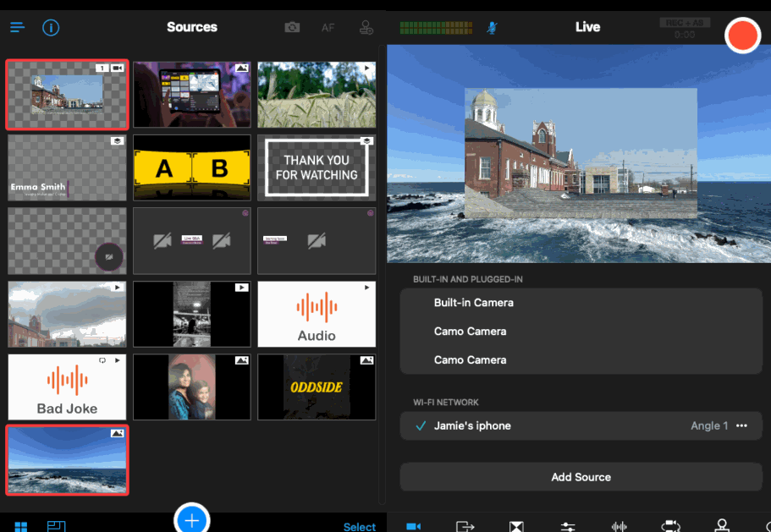Image resolution: width=771 pixels, height=532 pixels.
Task: Click the image icon on ocean source
Action: [x=117, y=433]
